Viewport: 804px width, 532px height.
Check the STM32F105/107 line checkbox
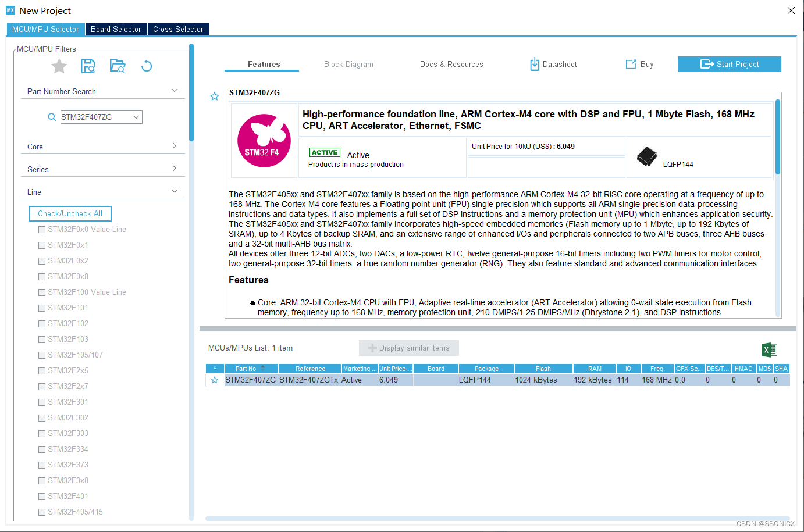(x=42, y=355)
